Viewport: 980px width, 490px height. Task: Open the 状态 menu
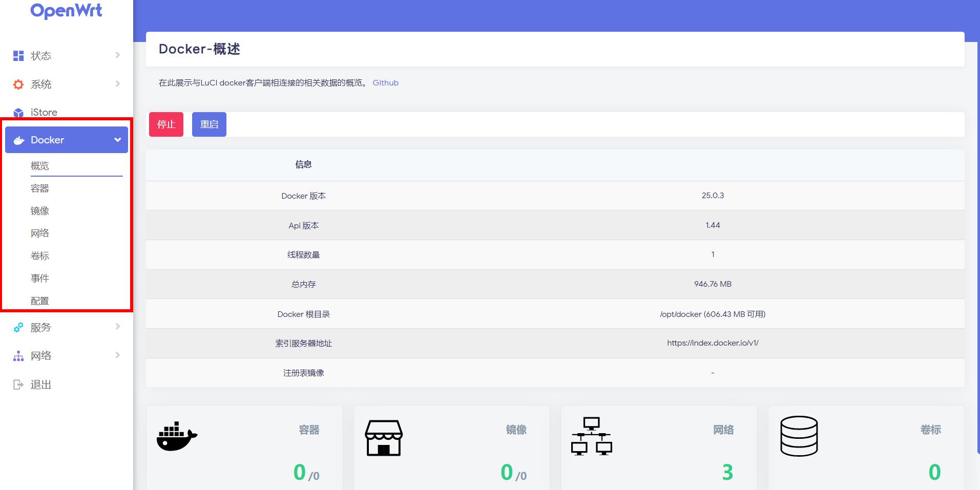(x=67, y=56)
